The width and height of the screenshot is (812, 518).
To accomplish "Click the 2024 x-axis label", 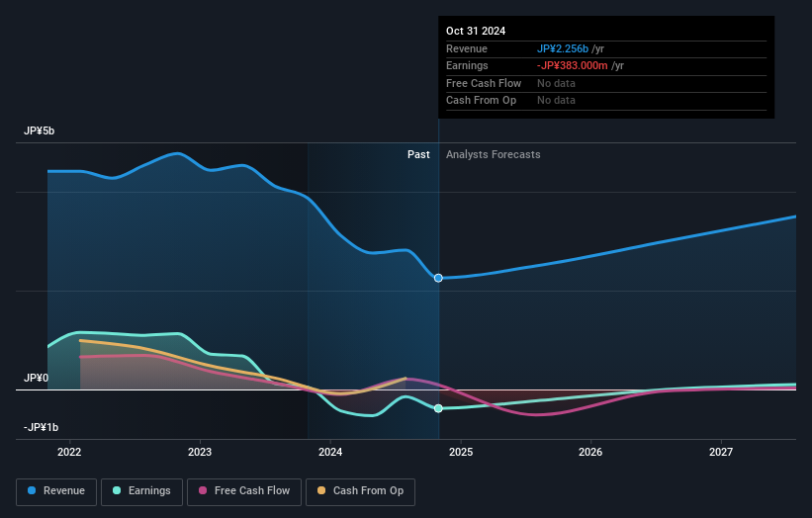I will (330, 453).
